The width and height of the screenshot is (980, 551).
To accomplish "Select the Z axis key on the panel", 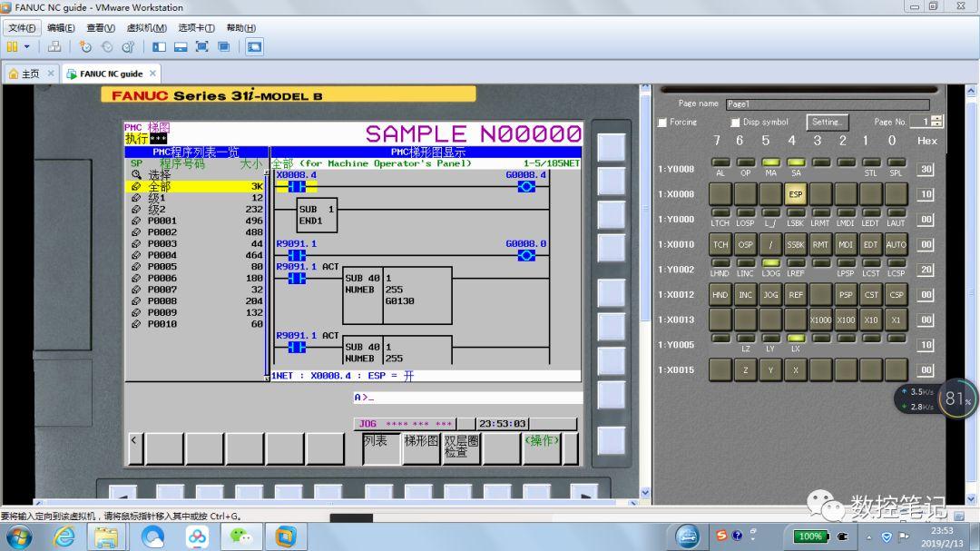I will (745, 369).
